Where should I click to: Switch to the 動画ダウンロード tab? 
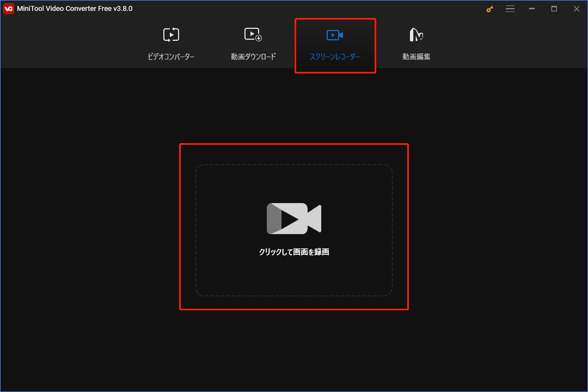[x=253, y=44]
